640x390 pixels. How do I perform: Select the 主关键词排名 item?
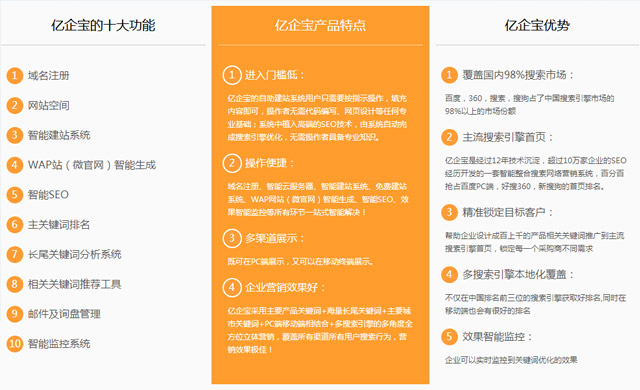pos(59,224)
